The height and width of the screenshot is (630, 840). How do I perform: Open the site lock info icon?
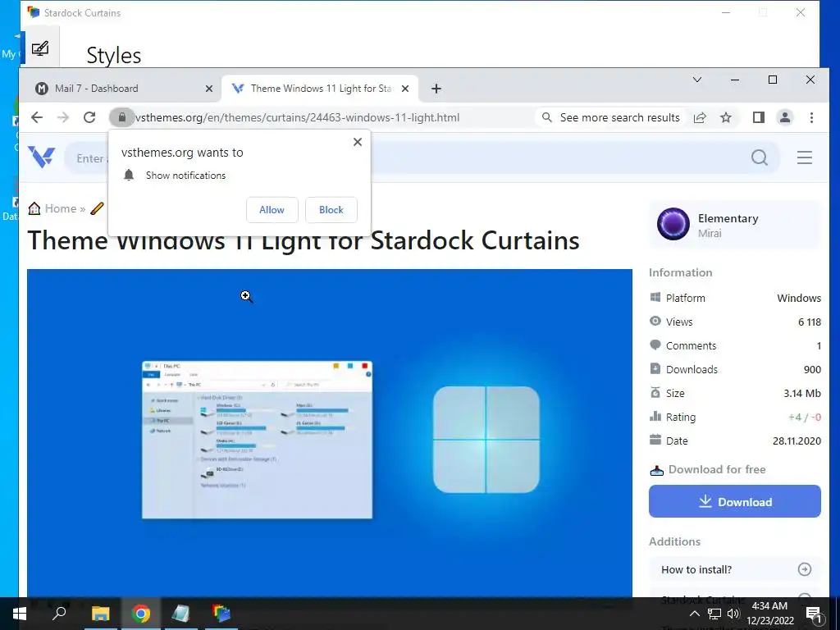click(122, 117)
